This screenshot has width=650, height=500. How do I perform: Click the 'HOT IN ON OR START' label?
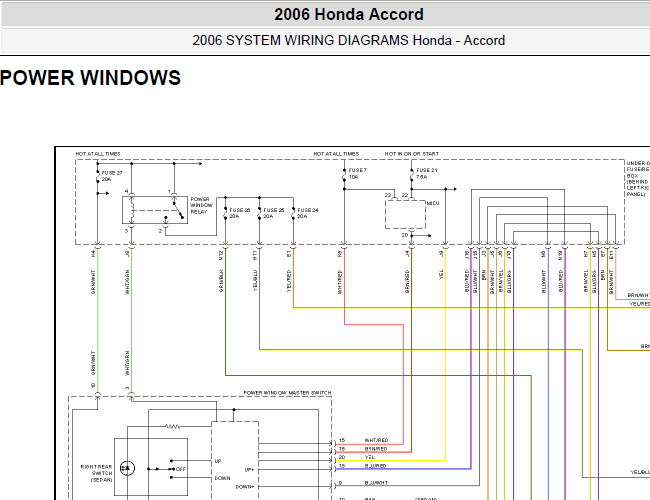411,154
